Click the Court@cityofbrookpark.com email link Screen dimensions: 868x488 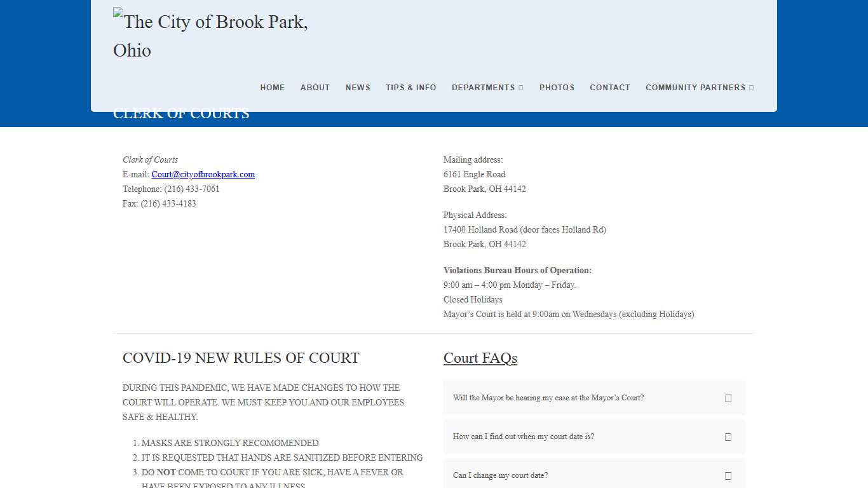pyautogui.click(x=203, y=174)
